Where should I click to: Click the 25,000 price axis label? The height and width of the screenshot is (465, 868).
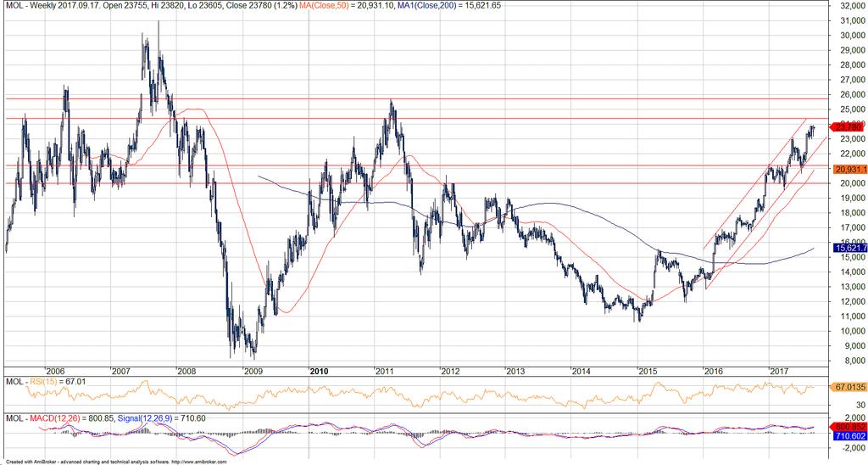[x=851, y=109]
